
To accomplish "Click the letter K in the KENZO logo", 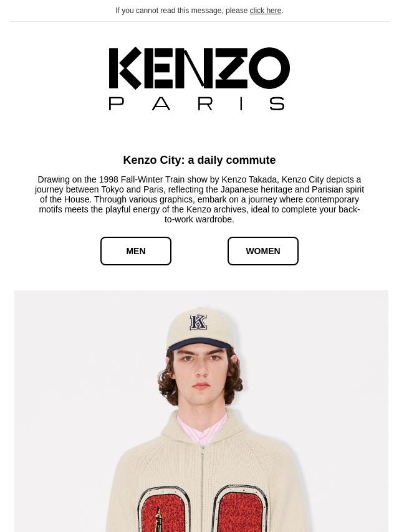I will (125, 68).
